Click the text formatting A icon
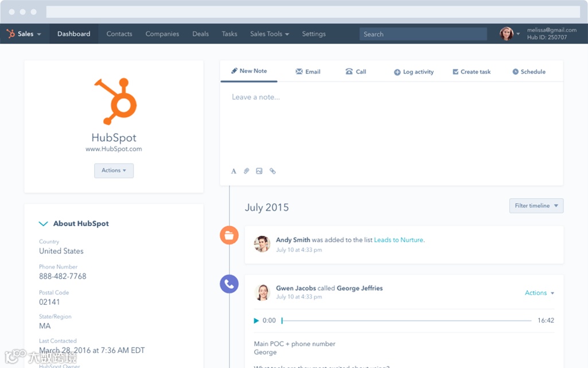588x368 pixels. click(x=233, y=171)
